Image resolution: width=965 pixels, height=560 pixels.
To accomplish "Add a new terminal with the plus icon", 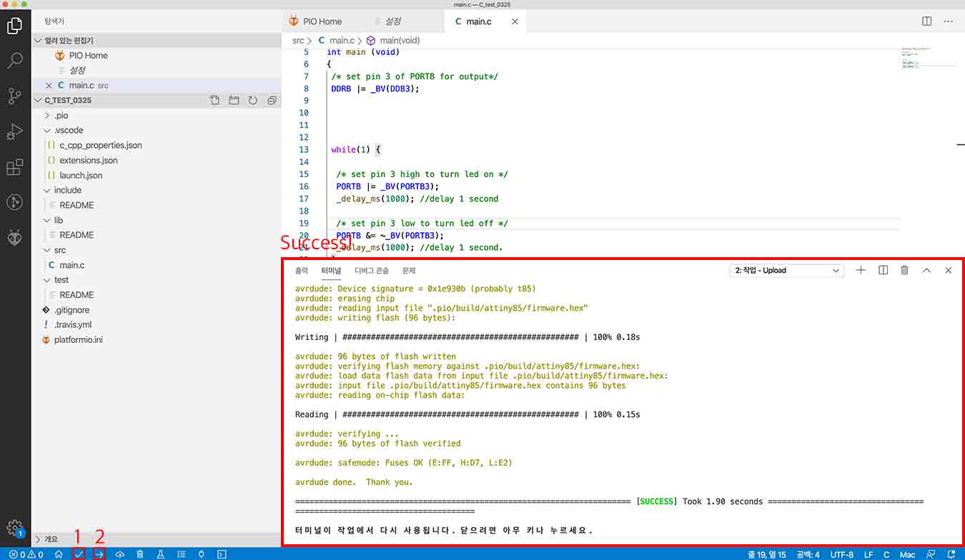I will 861,271.
